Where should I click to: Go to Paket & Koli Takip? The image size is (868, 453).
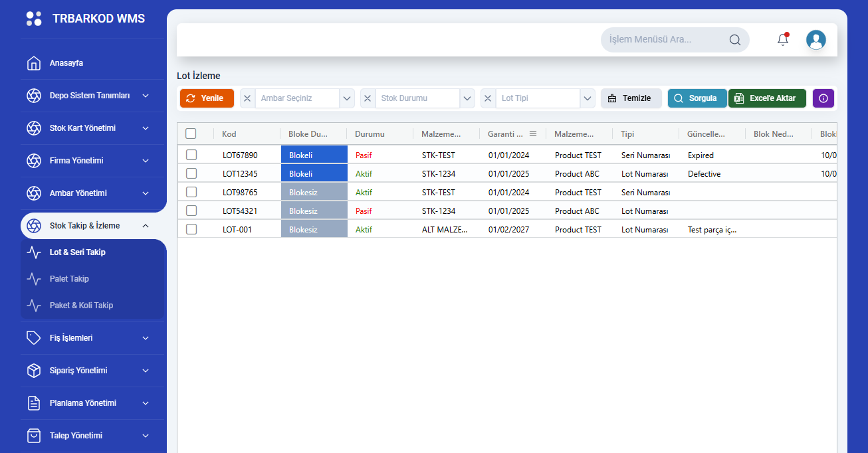coord(81,306)
